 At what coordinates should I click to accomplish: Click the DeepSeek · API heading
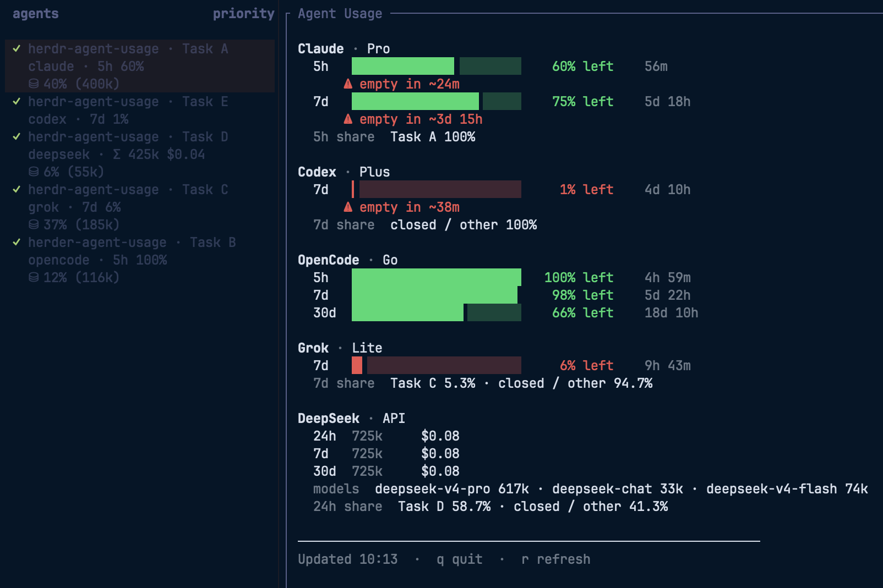[352, 419]
